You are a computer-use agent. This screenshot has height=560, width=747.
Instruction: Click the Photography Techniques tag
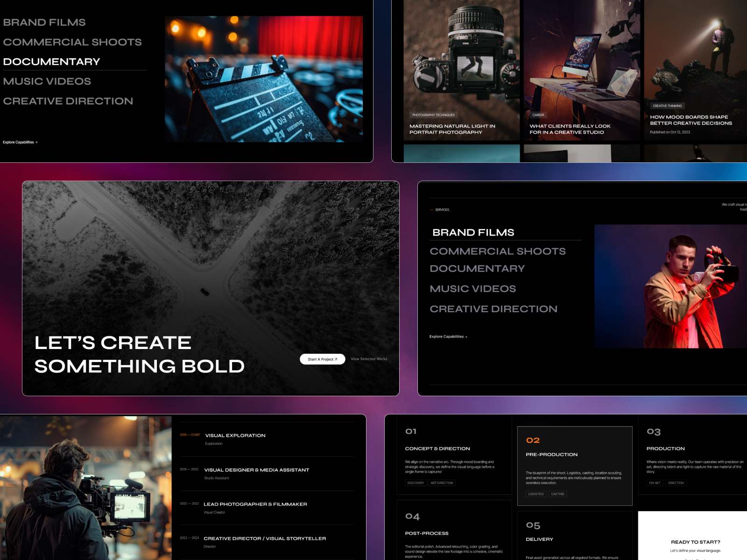point(433,115)
